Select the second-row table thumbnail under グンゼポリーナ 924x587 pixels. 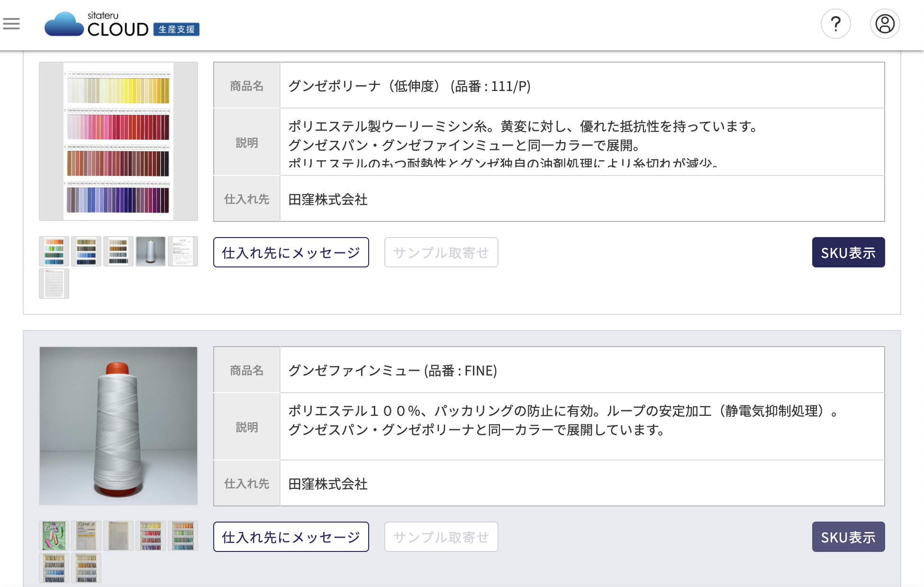pos(54,284)
